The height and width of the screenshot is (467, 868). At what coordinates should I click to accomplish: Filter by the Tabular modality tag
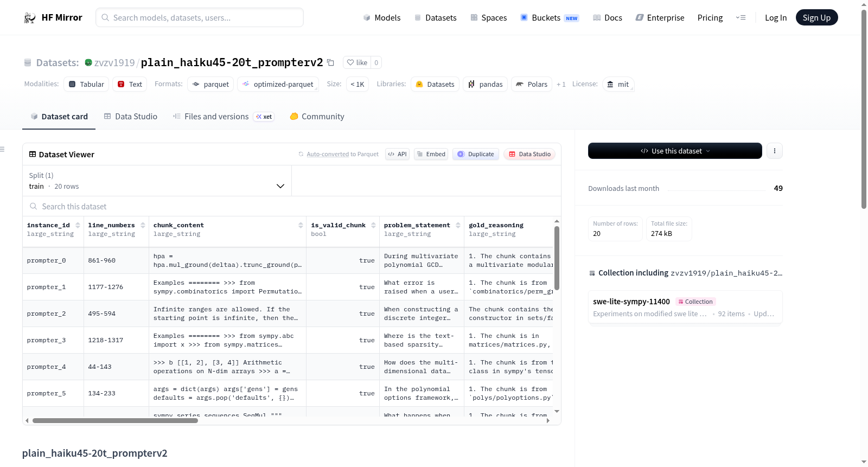[x=87, y=84]
